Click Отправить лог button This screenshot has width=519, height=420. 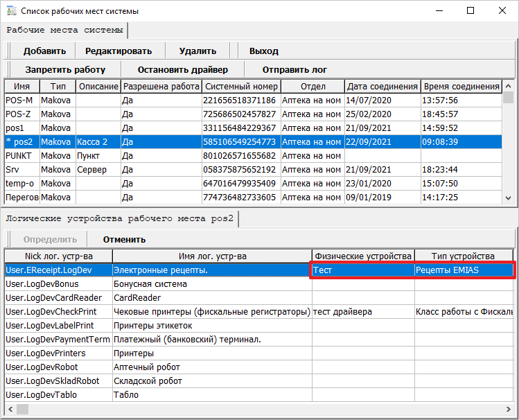point(294,69)
